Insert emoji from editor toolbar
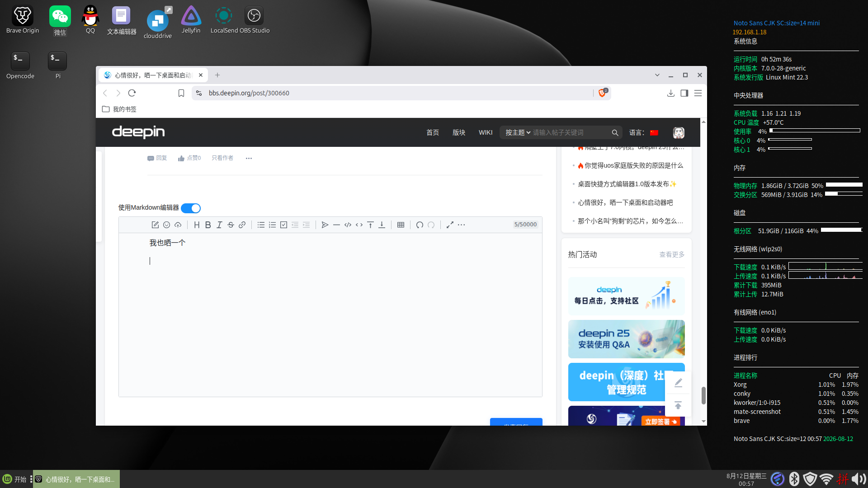 click(x=166, y=225)
